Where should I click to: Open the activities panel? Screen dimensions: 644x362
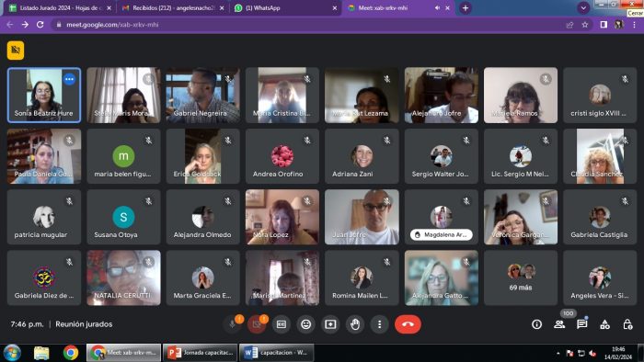[604, 324]
